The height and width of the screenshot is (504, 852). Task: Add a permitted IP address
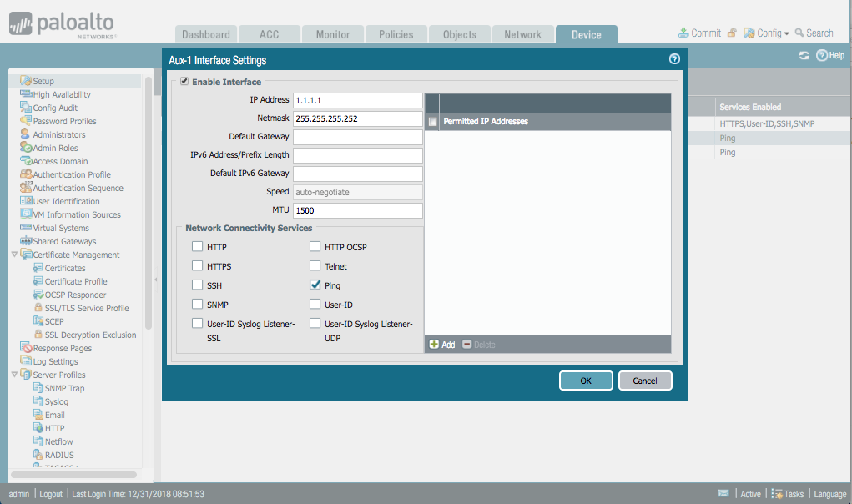pyautogui.click(x=442, y=345)
